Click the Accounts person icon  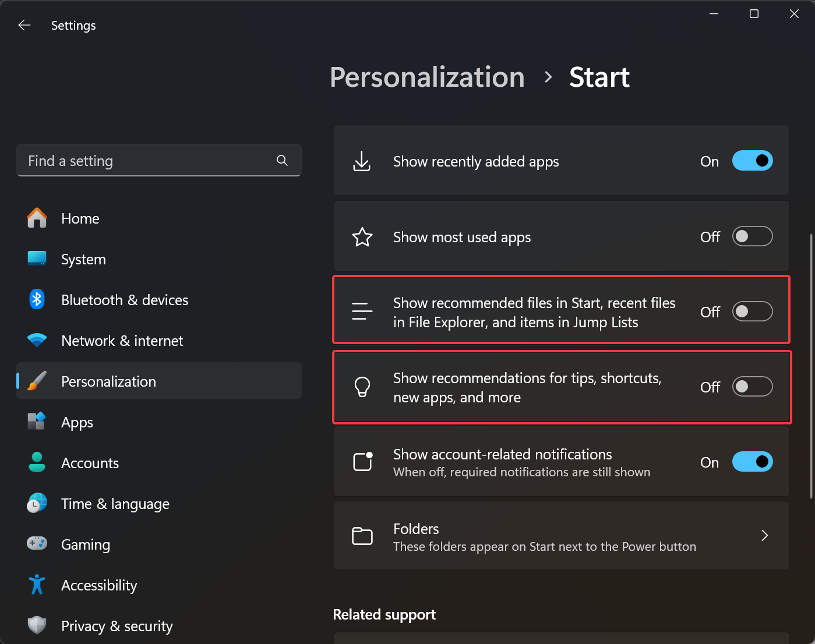pyautogui.click(x=37, y=462)
